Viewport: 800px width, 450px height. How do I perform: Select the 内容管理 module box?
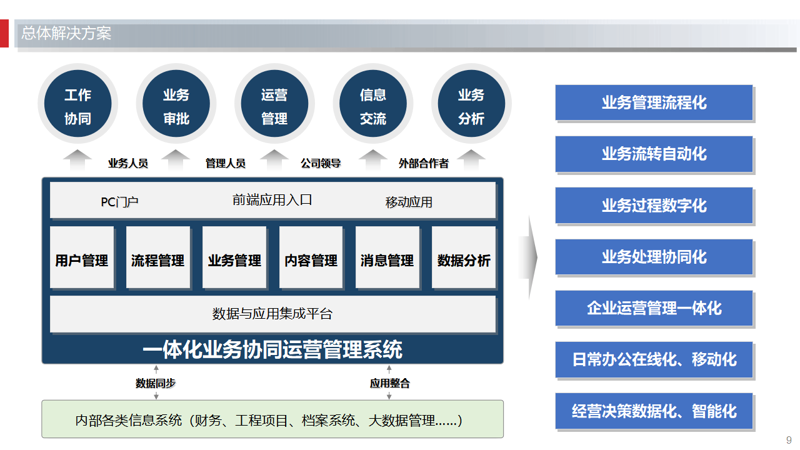point(311,258)
